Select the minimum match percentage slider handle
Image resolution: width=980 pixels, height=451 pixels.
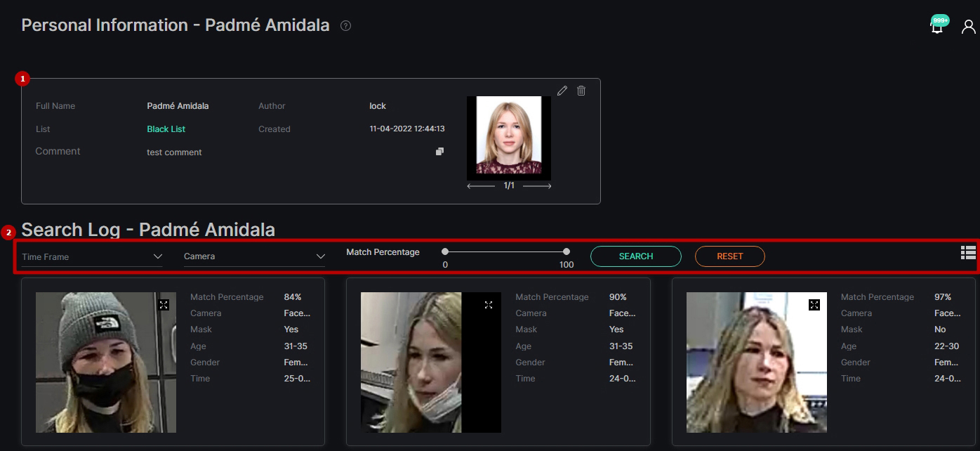[445, 251]
